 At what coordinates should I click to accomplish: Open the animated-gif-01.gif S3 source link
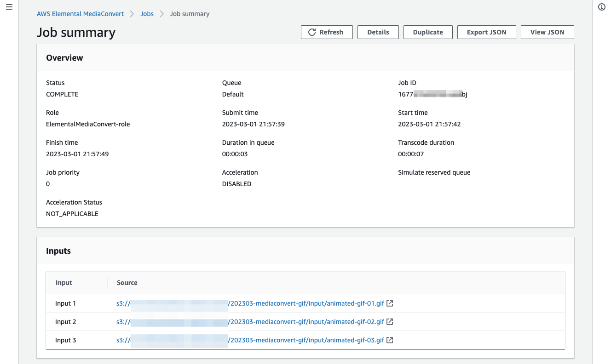click(x=250, y=303)
